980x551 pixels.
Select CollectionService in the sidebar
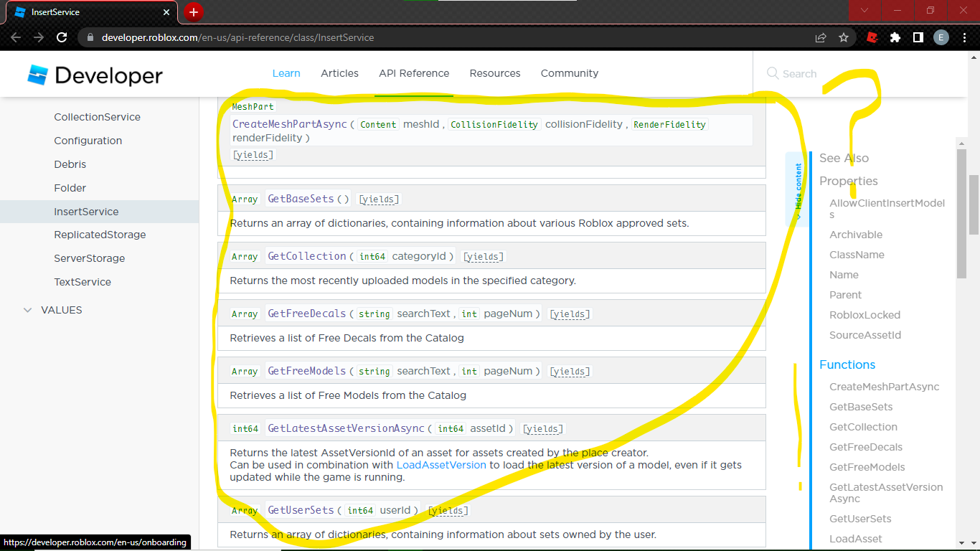tap(98, 117)
